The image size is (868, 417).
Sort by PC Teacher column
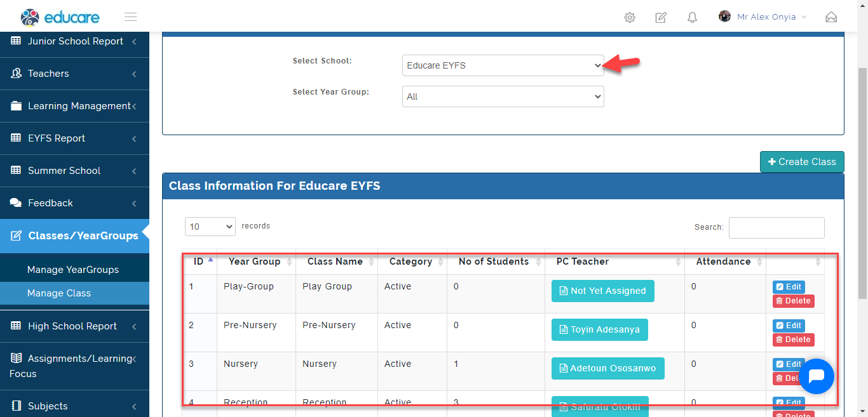614,261
